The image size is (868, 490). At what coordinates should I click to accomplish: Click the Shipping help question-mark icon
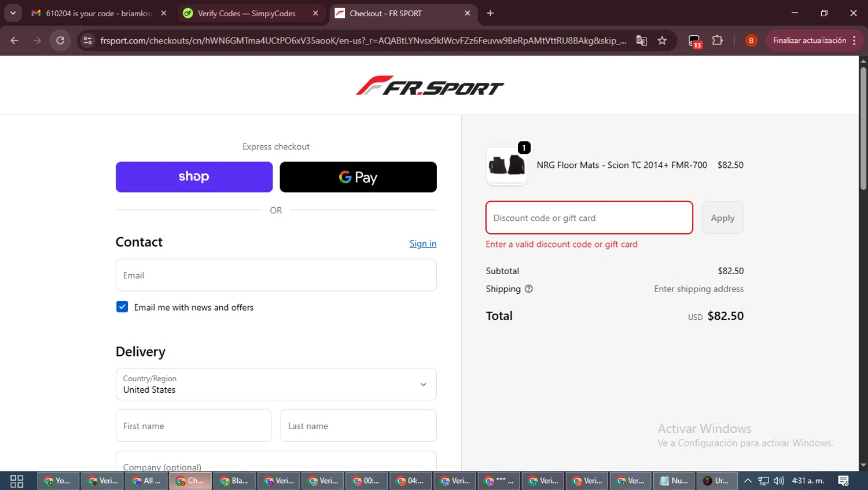(x=528, y=289)
